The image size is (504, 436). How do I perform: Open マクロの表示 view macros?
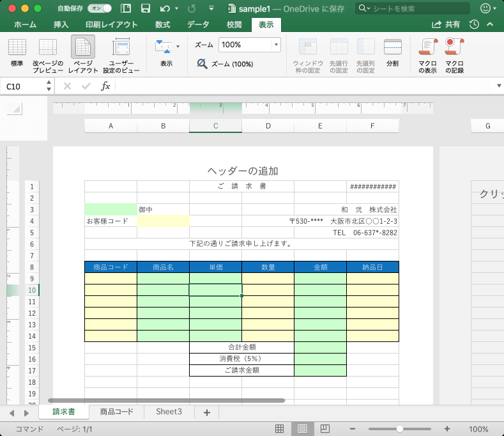point(427,56)
